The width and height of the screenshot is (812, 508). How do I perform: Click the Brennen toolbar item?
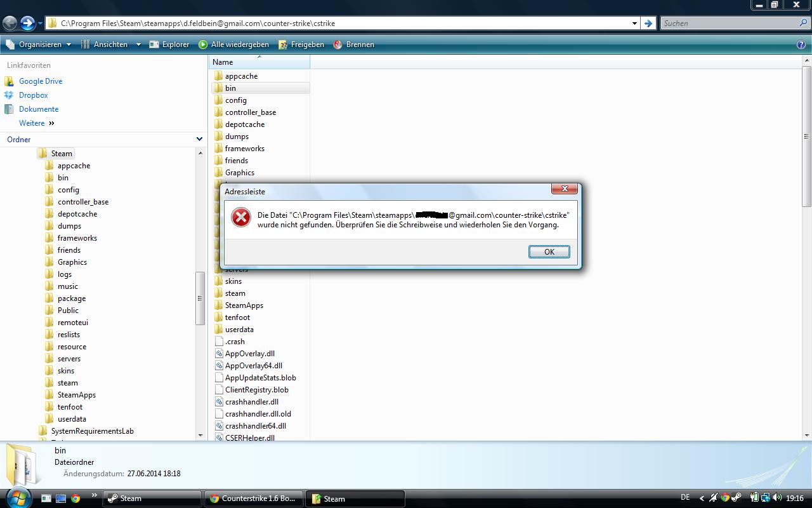coord(354,44)
